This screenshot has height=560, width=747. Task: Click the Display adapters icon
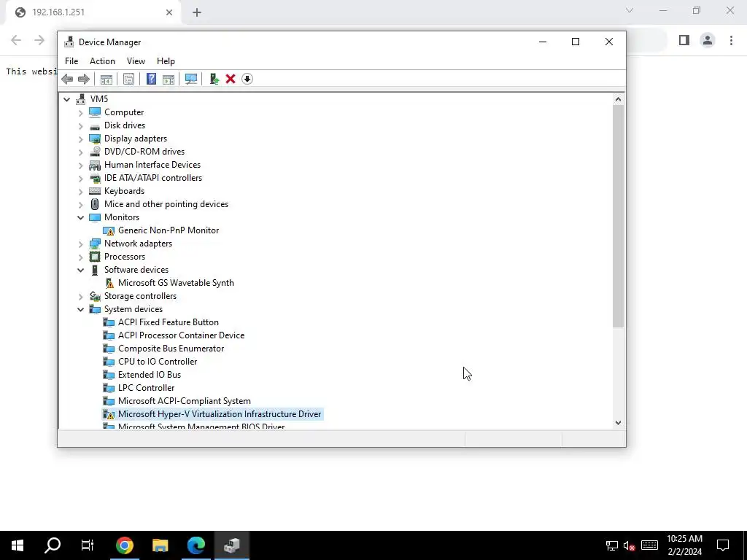coord(95,139)
